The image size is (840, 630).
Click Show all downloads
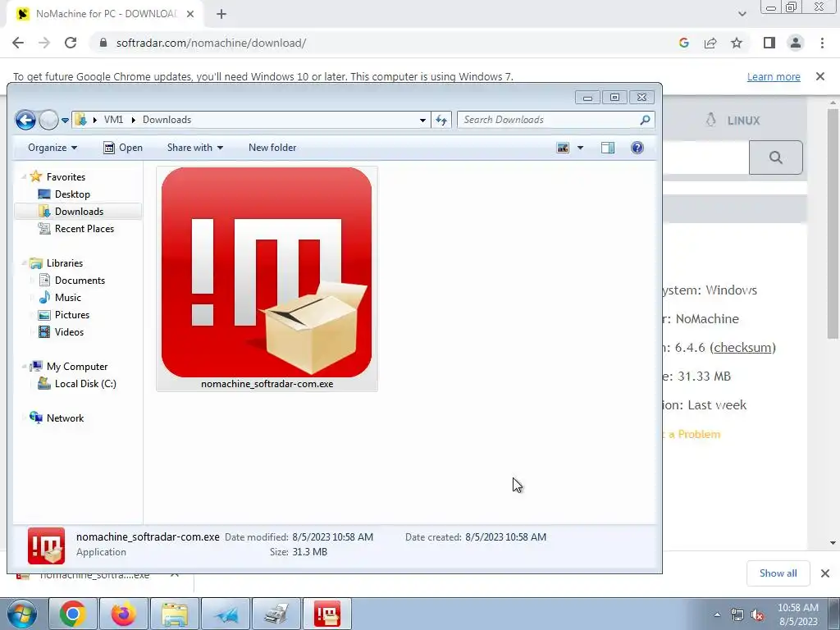point(778,573)
